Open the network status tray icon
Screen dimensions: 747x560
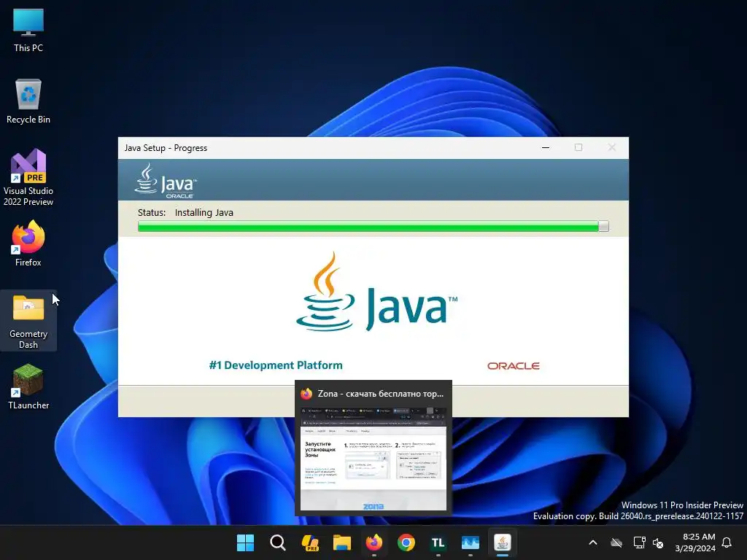point(639,542)
